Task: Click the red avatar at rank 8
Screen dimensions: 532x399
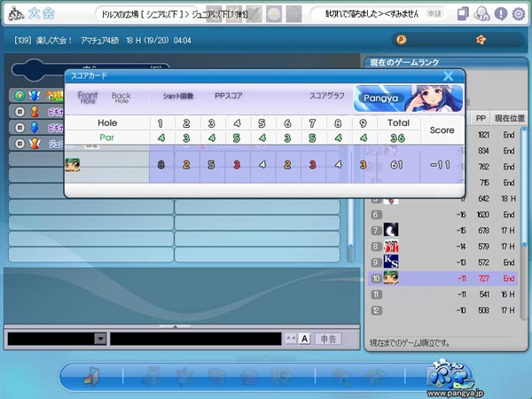Action: (x=391, y=246)
